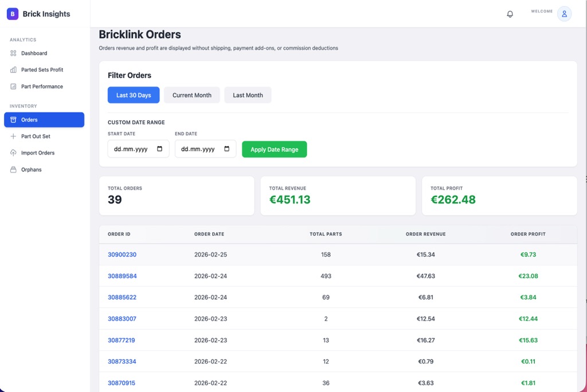Click the Import Orders cloud icon

tap(13, 153)
